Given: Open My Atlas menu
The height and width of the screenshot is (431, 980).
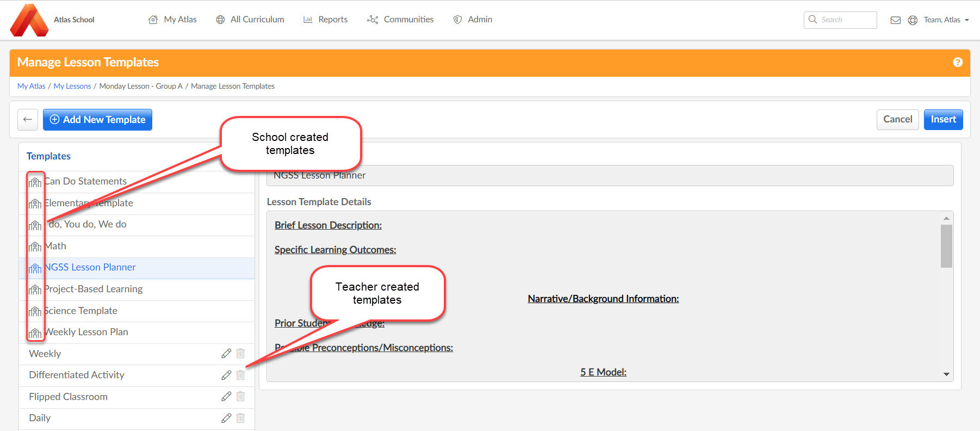Looking at the screenshot, I should pyautogui.click(x=172, y=20).
